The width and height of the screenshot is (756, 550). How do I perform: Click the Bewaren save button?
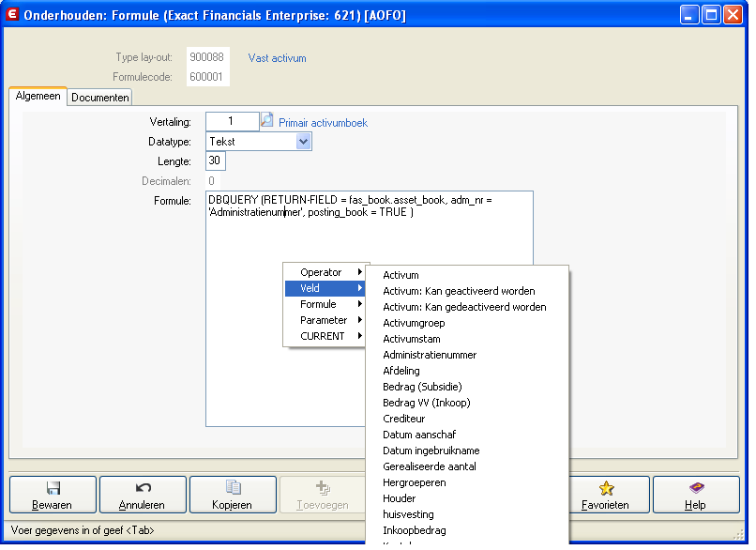tap(53, 495)
